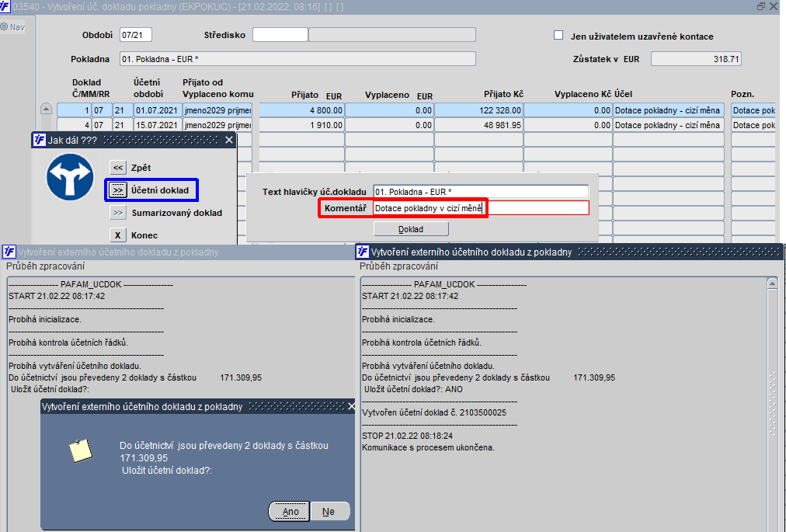Enable Jen uživatelem uzavřené kontace checkbox

click(558, 35)
